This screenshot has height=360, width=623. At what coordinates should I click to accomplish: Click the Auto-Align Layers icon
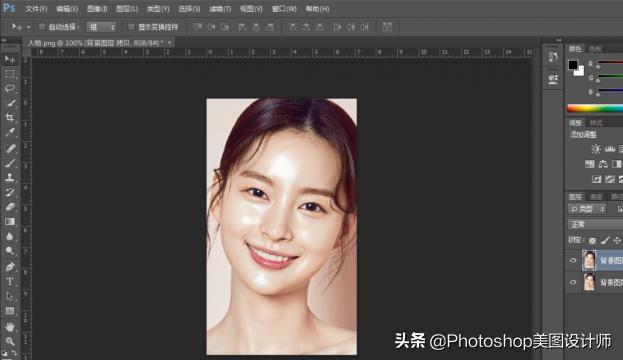coord(387,27)
